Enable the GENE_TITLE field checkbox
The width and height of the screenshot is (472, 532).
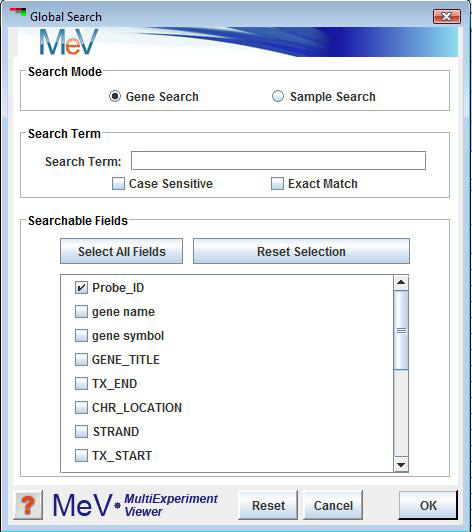click(x=81, y=360)
